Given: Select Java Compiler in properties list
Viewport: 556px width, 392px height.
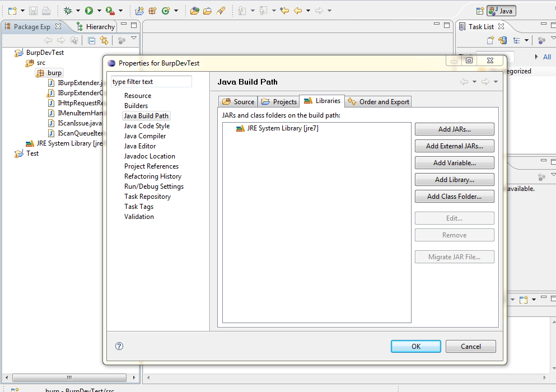Looking at the screenshot, I should [145, 136].
